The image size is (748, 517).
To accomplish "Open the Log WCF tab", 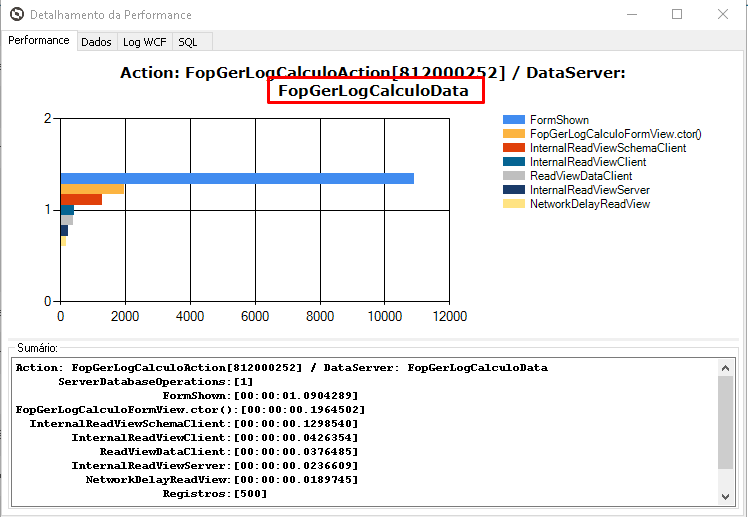I will [x=145, y=42].
